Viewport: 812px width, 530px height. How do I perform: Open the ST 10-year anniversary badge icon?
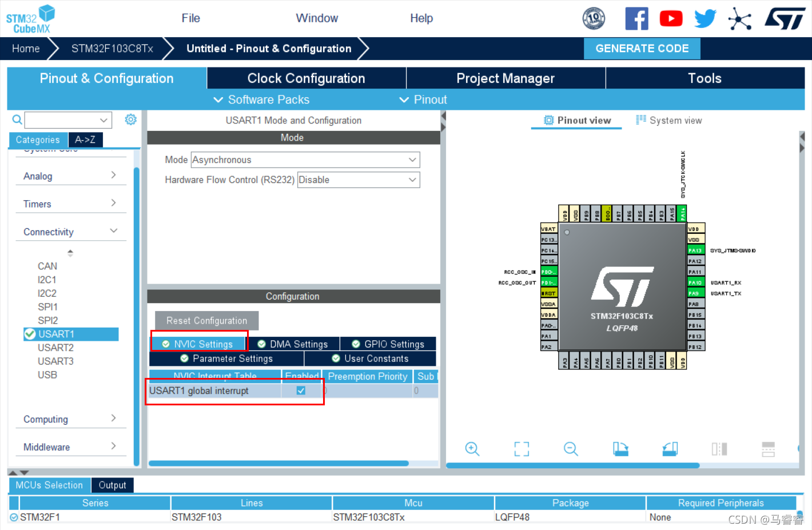(594, 18)
